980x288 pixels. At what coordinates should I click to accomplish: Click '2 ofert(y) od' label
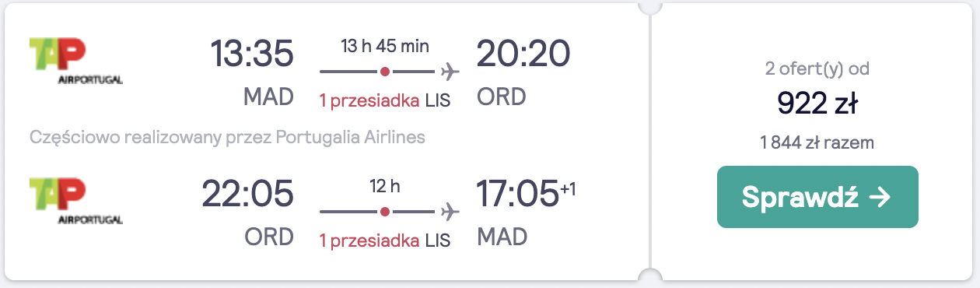[x=817, y=69]
